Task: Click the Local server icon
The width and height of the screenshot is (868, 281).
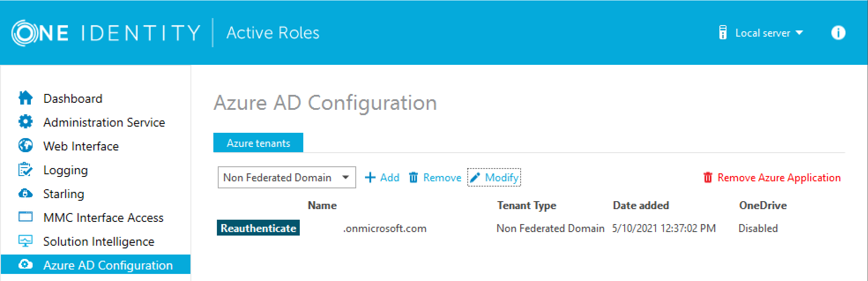Action: [723, 33]
